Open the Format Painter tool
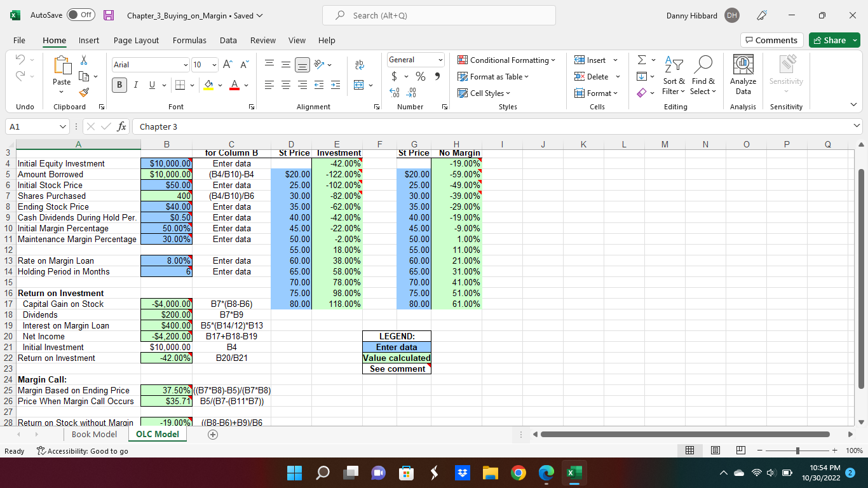The height and width of the screenshot is (488, 868). [83, 93]
